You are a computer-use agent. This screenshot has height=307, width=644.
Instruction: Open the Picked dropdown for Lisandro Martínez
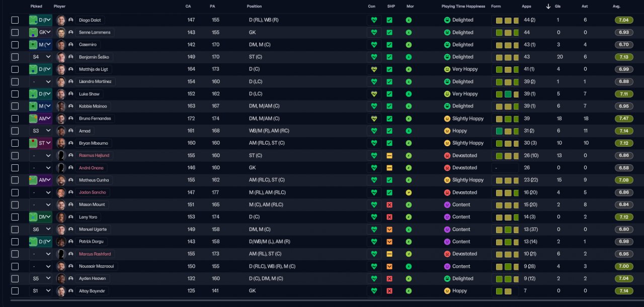coord(40,81)
